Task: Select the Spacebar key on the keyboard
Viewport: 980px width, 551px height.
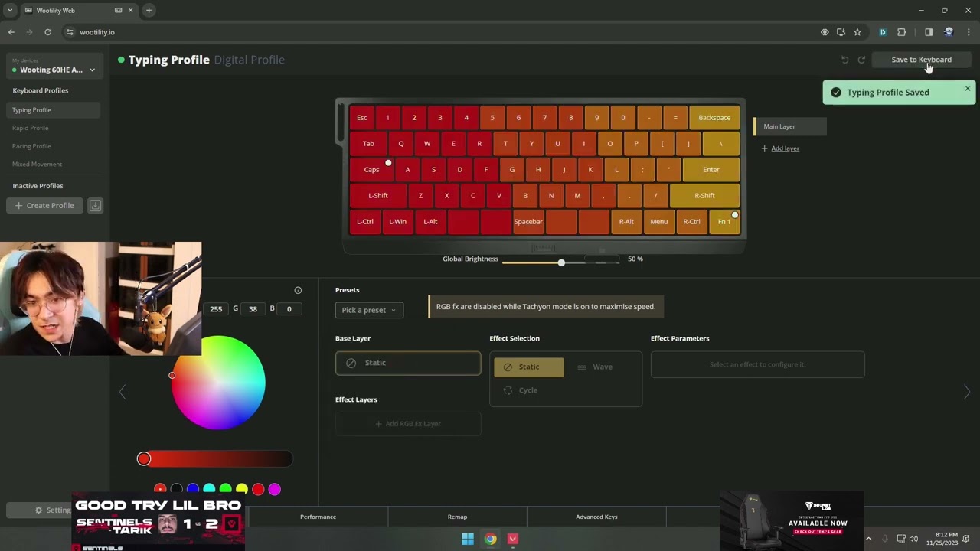Action: pyautogui.click(x=528, y=222)
